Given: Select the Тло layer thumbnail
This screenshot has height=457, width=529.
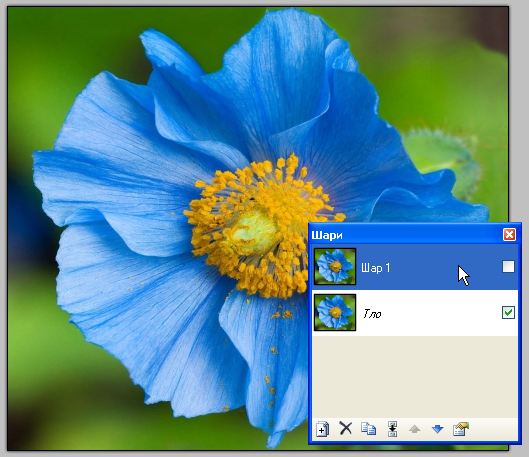Looking at the screenshot, I should [335, 312].
